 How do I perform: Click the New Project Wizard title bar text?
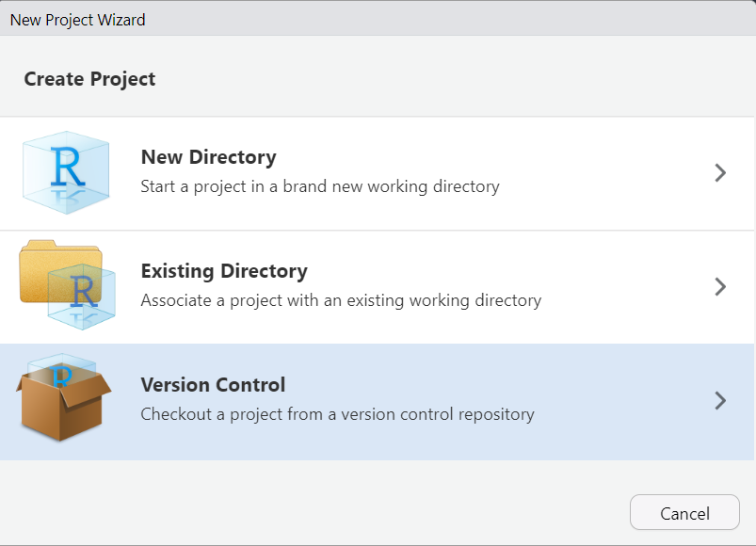click(77, 19)
